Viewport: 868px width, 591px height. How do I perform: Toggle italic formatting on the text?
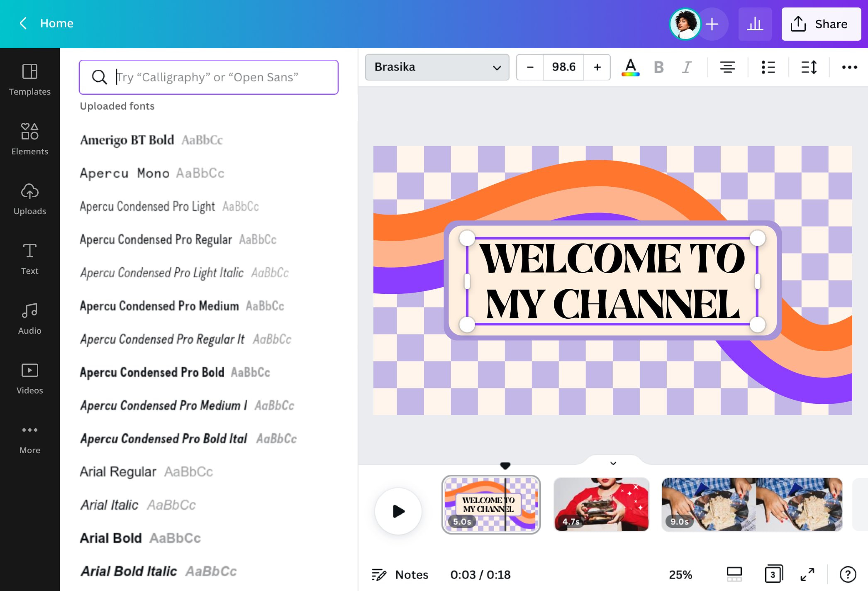pos(686,67)
